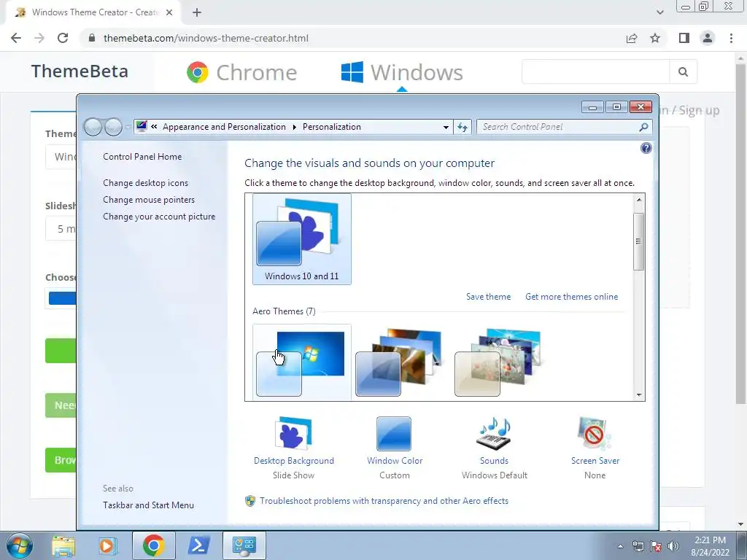Toggle Chrome's side panel icon

(684, 38)
